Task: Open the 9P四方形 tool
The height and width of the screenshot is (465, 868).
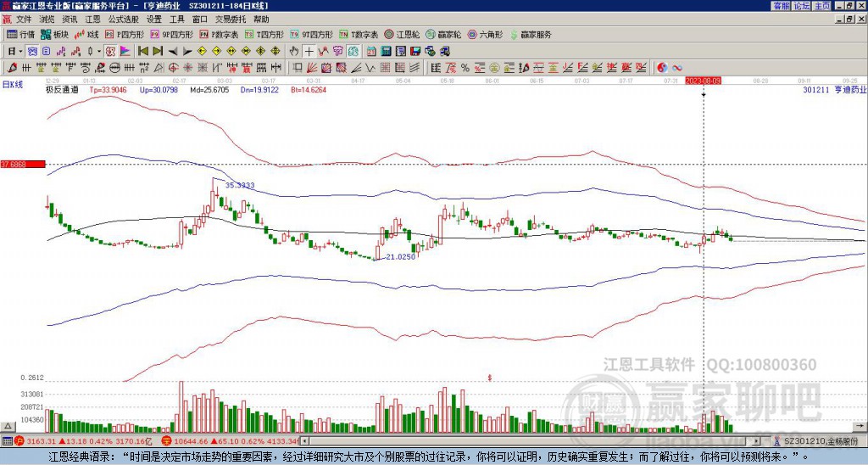Action: (x=171, y=34)
